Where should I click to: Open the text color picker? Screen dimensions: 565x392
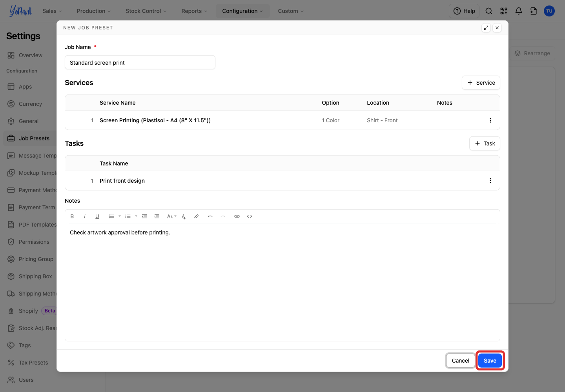coord(184,216)
